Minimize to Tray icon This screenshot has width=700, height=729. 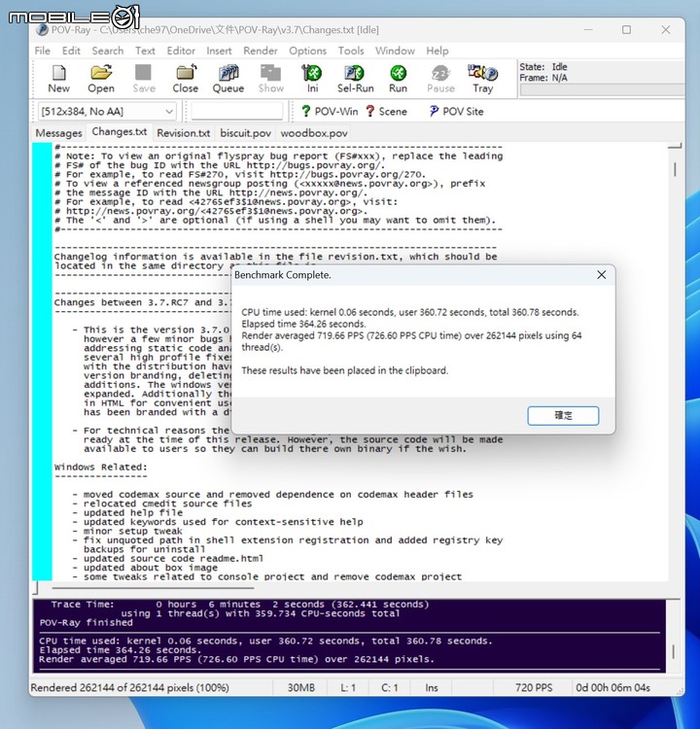(483, 79)
